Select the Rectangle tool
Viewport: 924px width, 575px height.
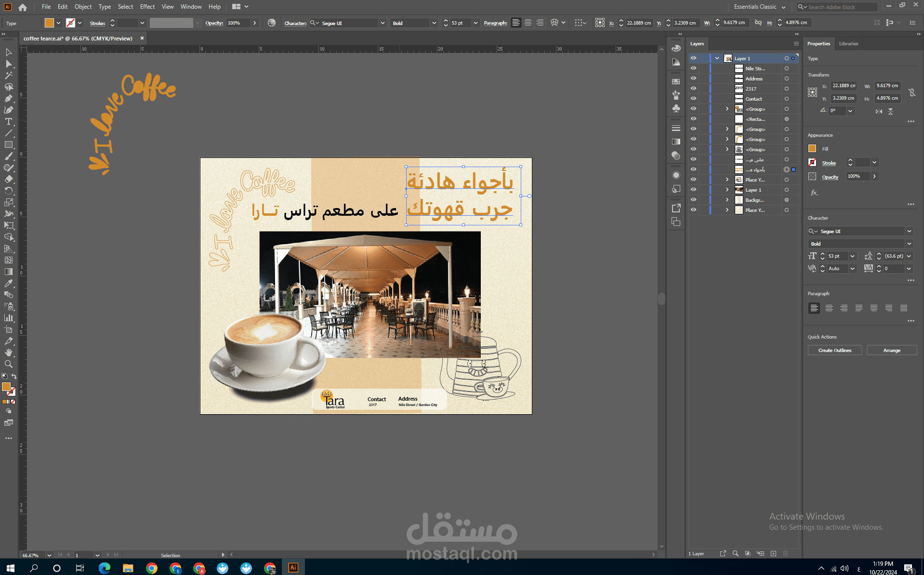pos(9,145)
